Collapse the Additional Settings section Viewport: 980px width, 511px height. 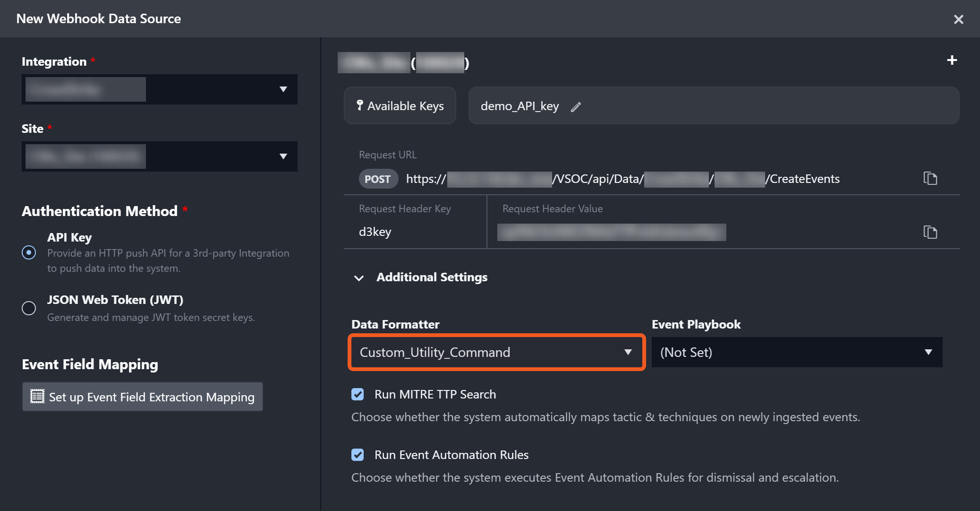(359, 278)
